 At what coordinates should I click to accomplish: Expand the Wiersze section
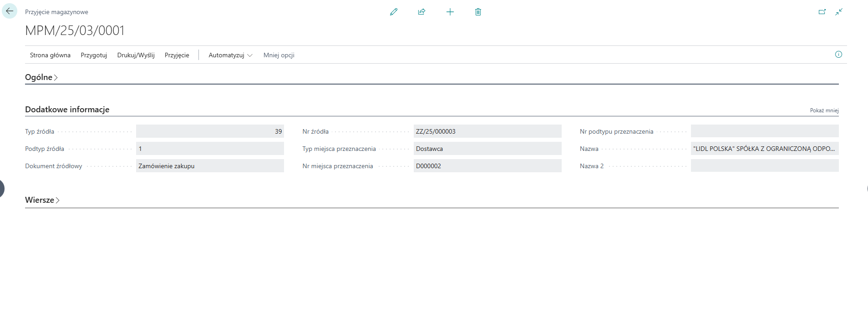click(x=42, y=200)
